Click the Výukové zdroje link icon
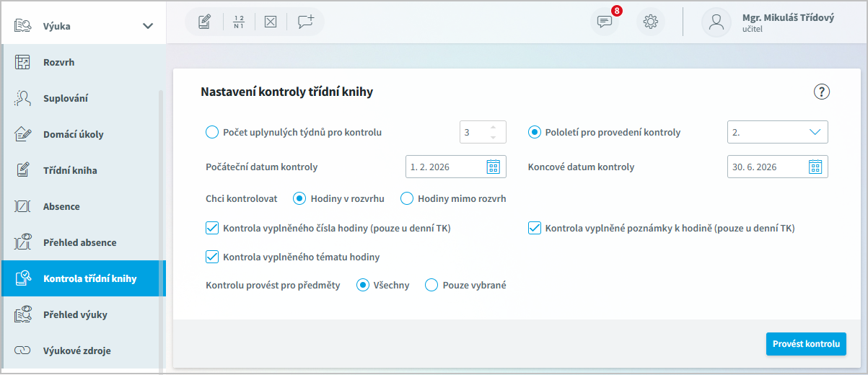This screenshot has height=375, width=868. (x=23, y=350)
